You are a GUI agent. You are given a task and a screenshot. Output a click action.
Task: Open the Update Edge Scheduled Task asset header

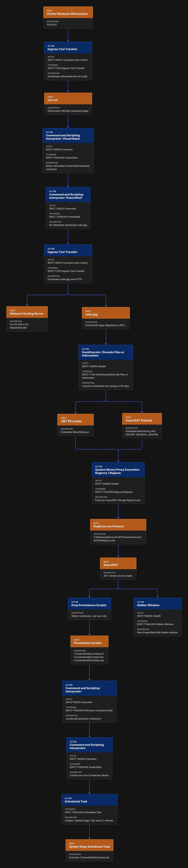pos(89,845)
